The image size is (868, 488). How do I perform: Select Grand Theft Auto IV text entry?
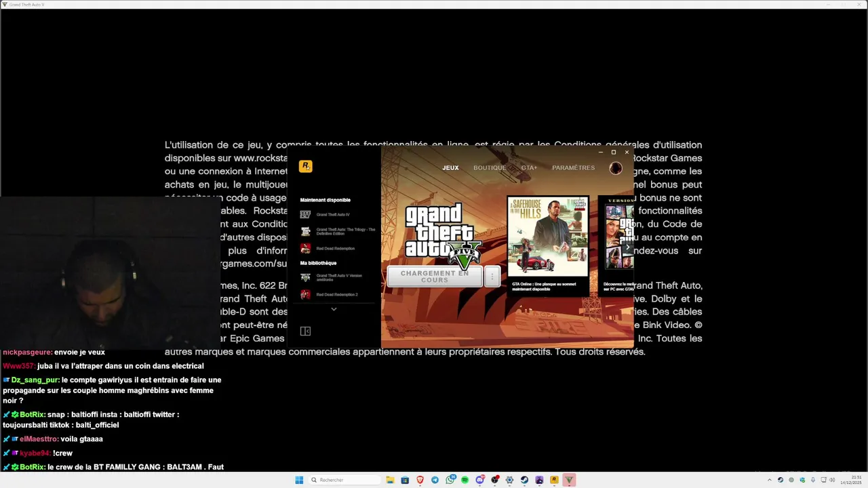coord(333,215)
